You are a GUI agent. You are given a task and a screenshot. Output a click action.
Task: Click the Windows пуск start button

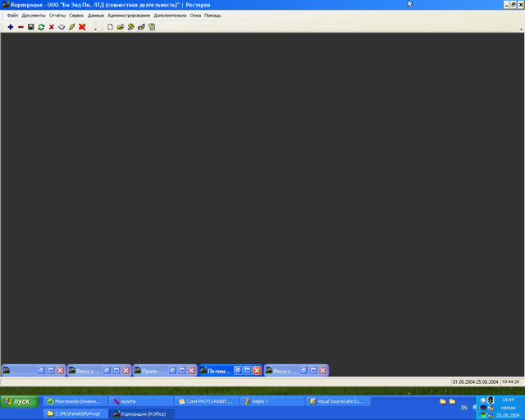[20, 401]
